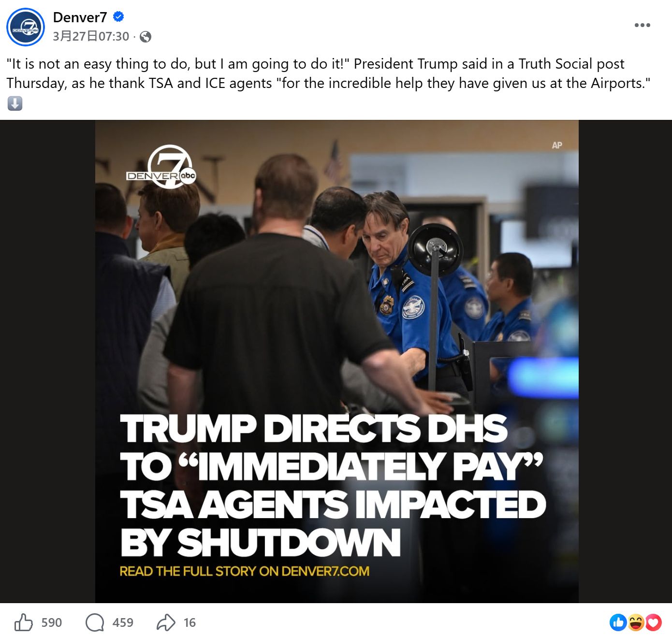Click the blue verified badge
The height and width of the screenshot is (636, 672).
coord(118,17)
